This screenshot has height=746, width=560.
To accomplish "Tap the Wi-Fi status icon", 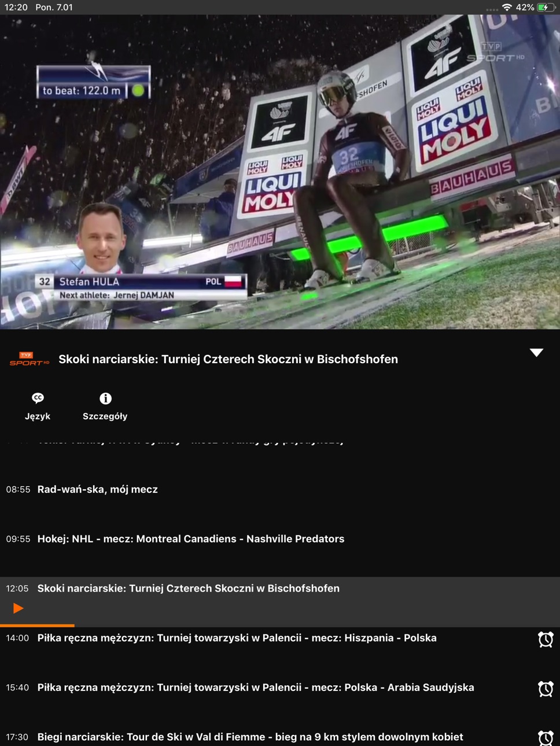I will click(507, 8).
